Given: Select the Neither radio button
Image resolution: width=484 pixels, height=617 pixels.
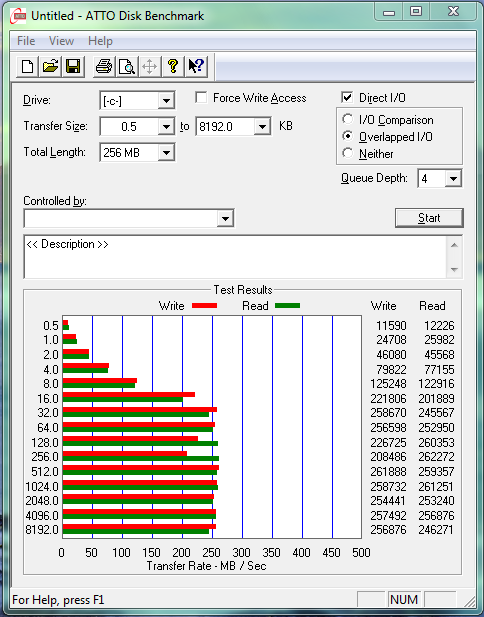Looking at the screenshot, I should coord(347,153).
